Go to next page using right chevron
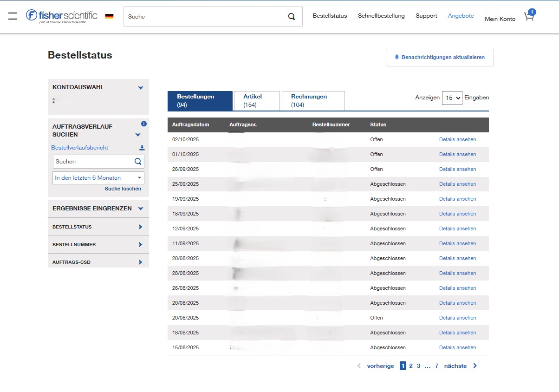 pos(475,366)
